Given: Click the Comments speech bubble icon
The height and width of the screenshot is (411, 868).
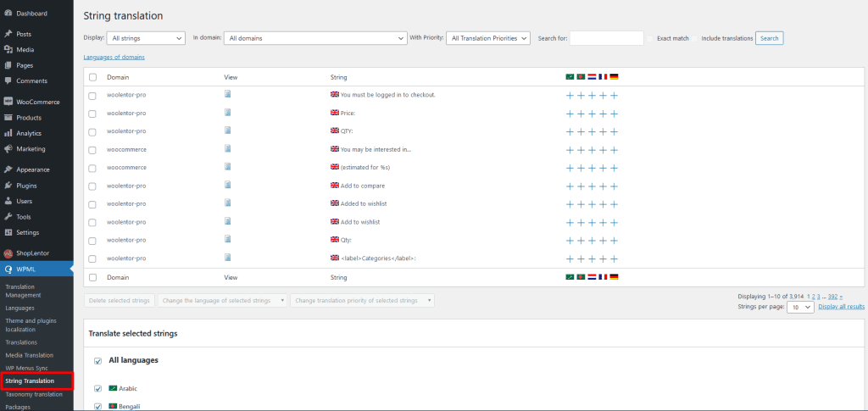Looking at the screenshot, I should click(8, 81).
